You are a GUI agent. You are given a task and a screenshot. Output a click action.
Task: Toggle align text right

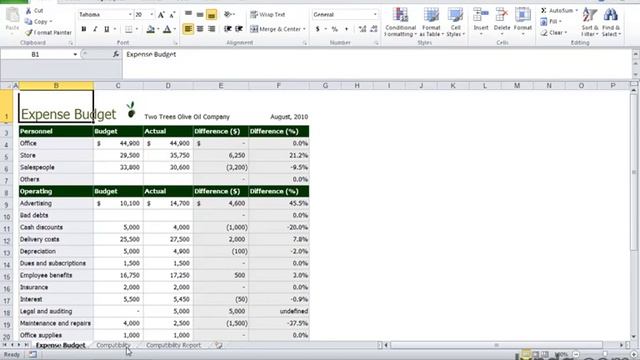point(211,29)
